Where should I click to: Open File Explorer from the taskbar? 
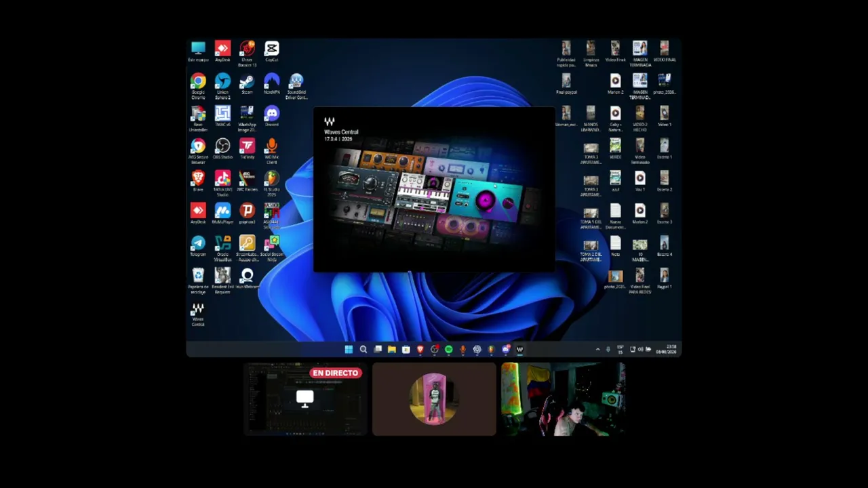coord(392,350)
